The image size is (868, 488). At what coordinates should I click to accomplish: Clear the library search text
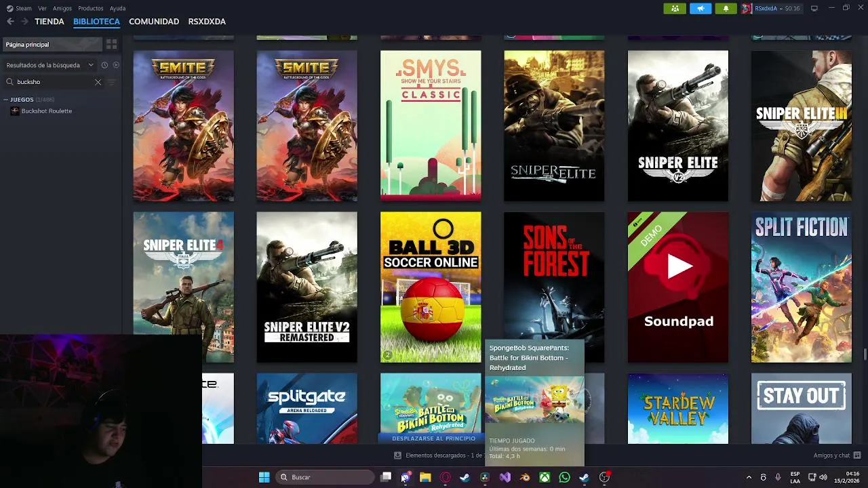98,82
